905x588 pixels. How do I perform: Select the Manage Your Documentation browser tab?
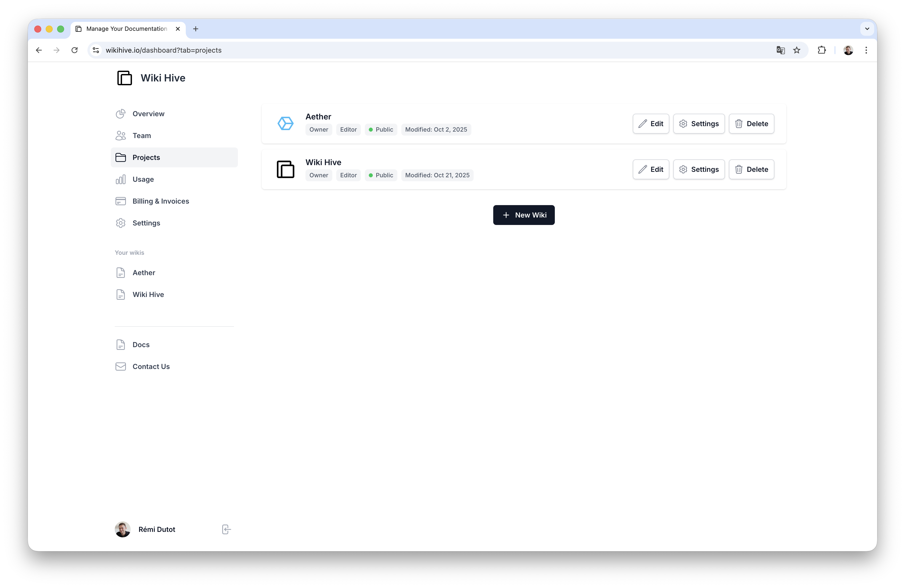point(125,29)
